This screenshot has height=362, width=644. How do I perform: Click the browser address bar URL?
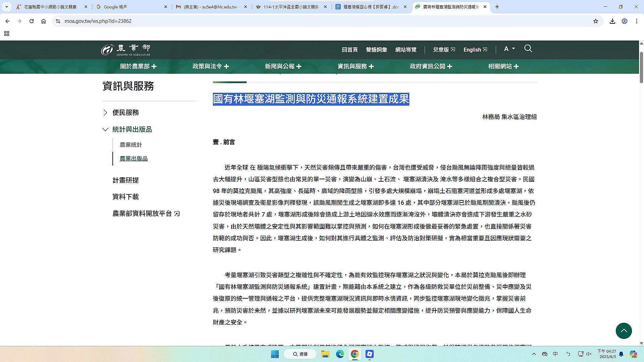point(98,21)
